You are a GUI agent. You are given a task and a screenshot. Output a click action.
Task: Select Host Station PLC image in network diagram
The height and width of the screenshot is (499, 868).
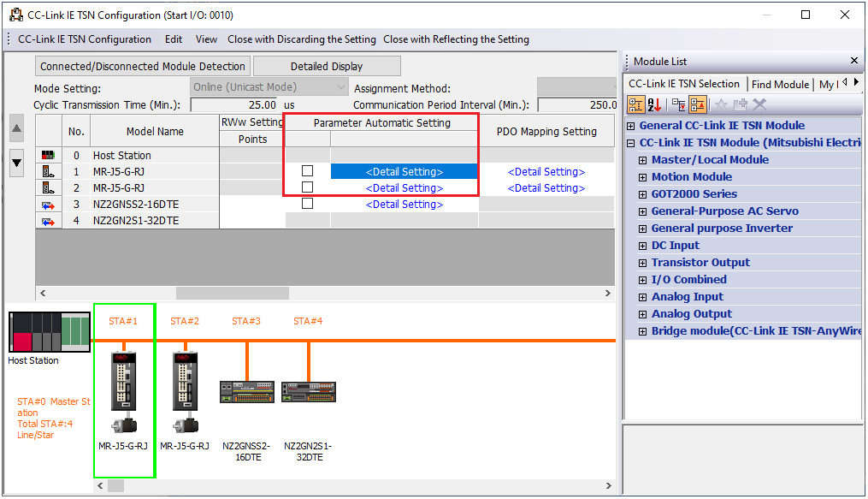click(50, 332)
